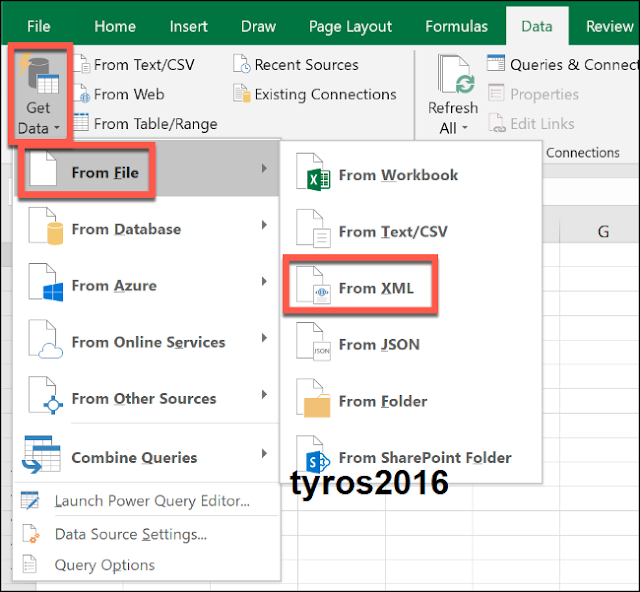Choose From JSON menu entry text
This screenshot has height=592, width=640.
(x=379, y=345)
